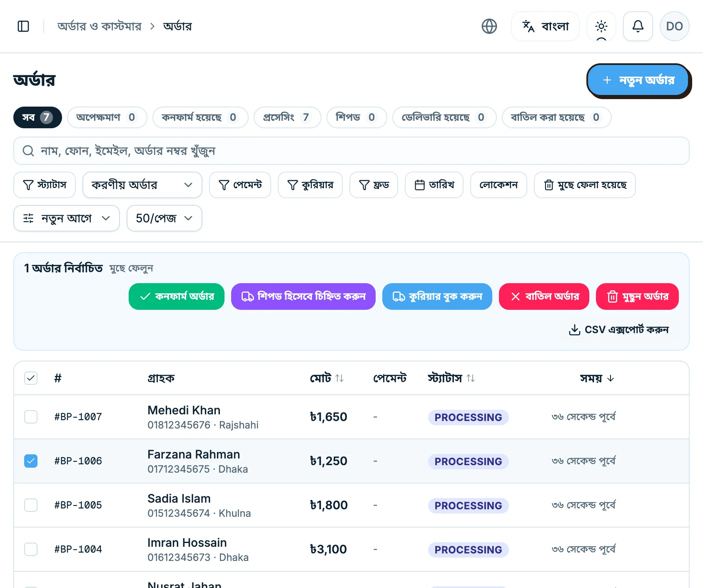Toggle light theme sun icon

click(601, 26)
